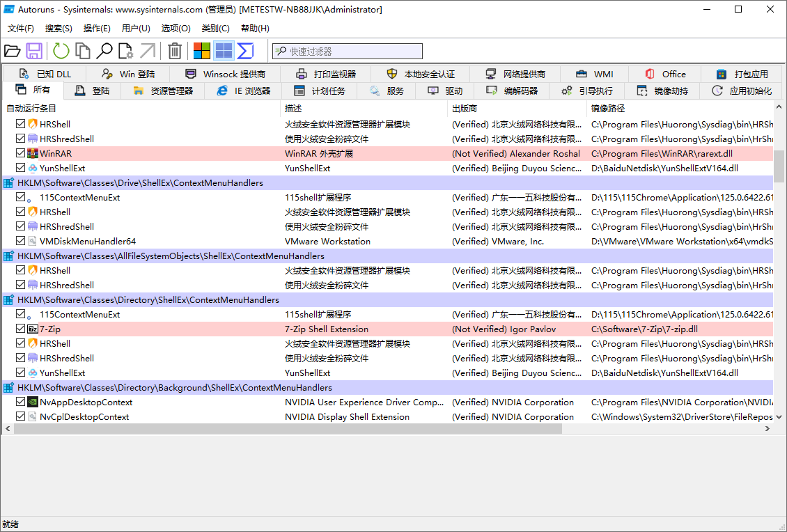The width and height of the screenshot is (787, 532).
Task: Jump to entry using the arrow icon
Action: click(148, 51)
